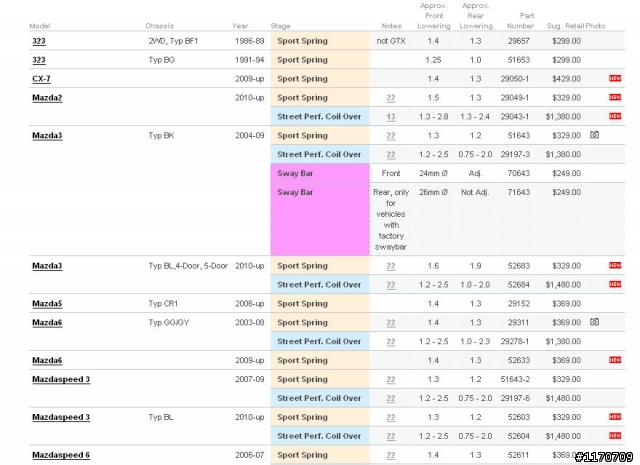Click note 22 for part 29197-3
This screenshot has width=640, height=465.
coord(391,155)
